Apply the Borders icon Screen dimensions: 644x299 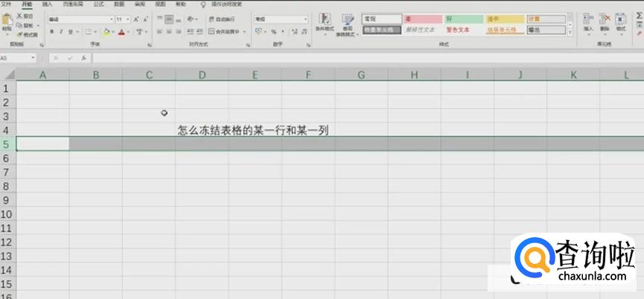88,31
